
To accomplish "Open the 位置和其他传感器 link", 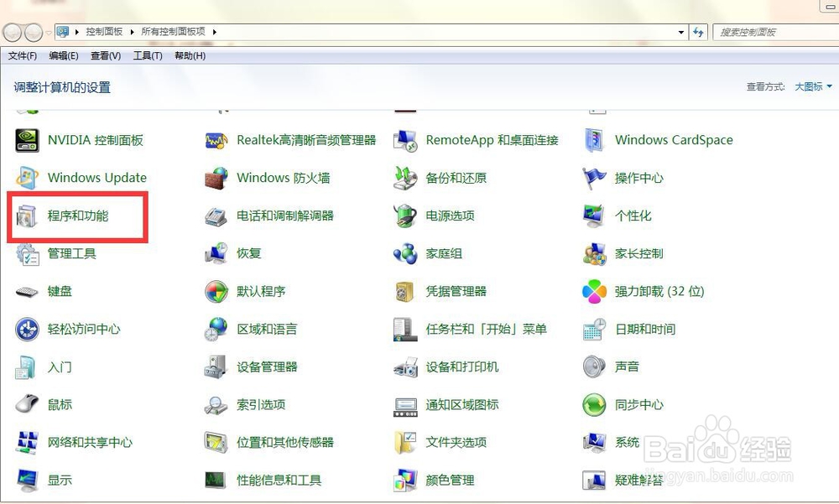I will [x=285, y=443].
